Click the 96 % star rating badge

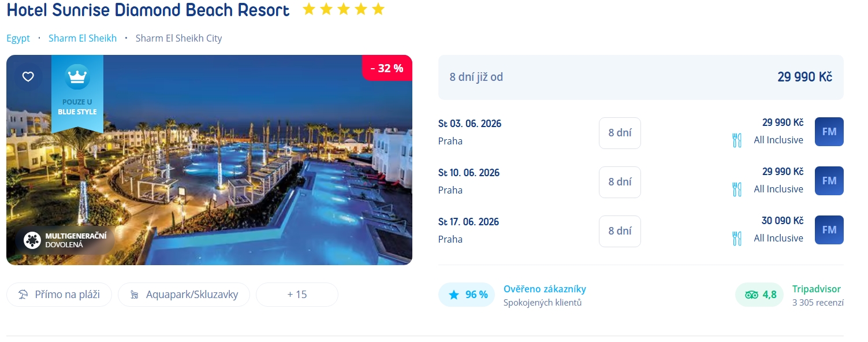467,295
